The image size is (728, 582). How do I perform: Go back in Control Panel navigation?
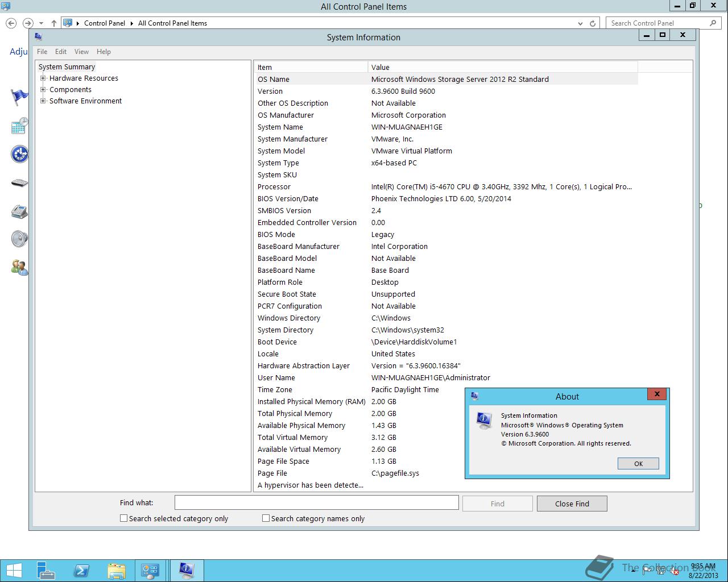pyautogui.click(x=11, y=23)
